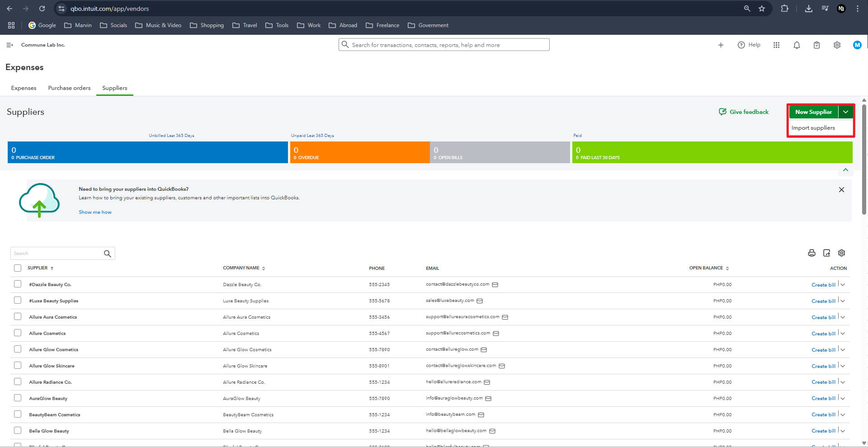The image size is (868, 447).
Task: Open action dropdown for BeautyBeam Cosmetics
Action: (843, 414)
